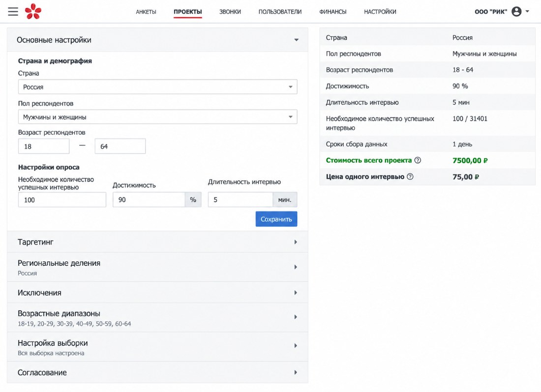Click the мин. suffix on duration field
This screenshot has height=392, width=541.
pos(285,200)
